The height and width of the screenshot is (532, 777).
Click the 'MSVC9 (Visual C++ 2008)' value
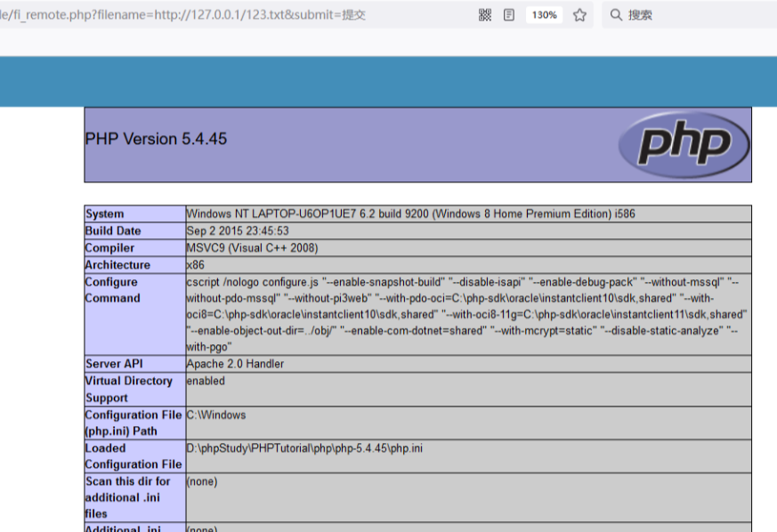pyautogui.click(x=252, y=247)
